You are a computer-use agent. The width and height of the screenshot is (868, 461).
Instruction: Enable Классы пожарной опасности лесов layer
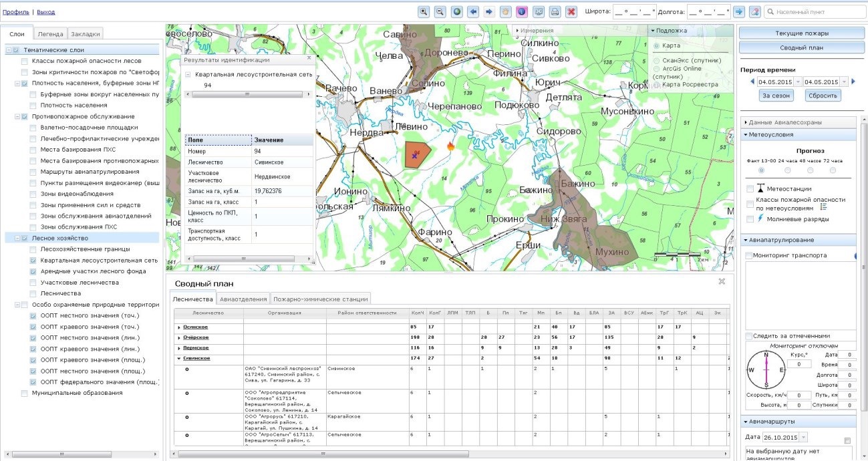click(25, 61)
